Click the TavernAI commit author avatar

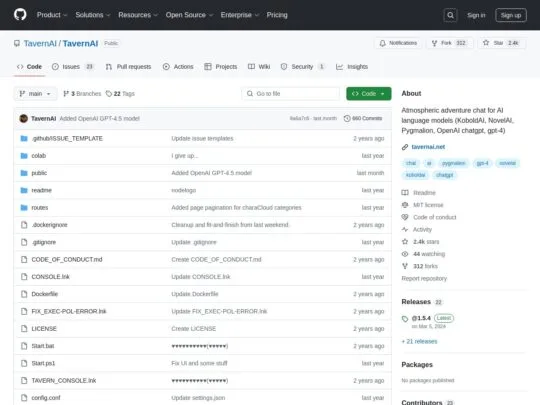(23, 118)
